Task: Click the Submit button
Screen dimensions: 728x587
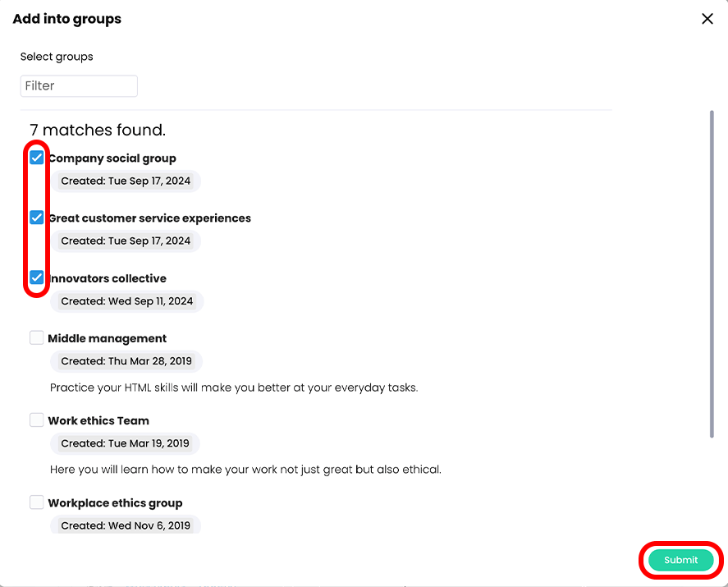Action: point(680,559)
